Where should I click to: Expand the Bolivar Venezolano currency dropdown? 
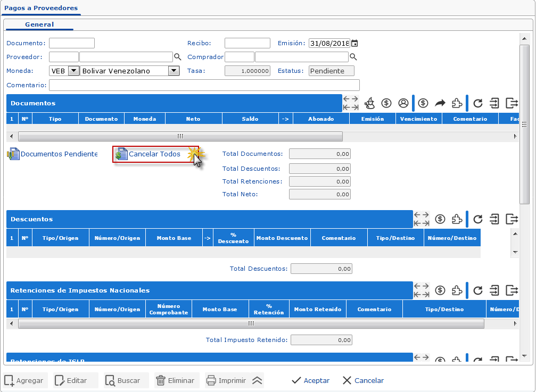[174, 71]
